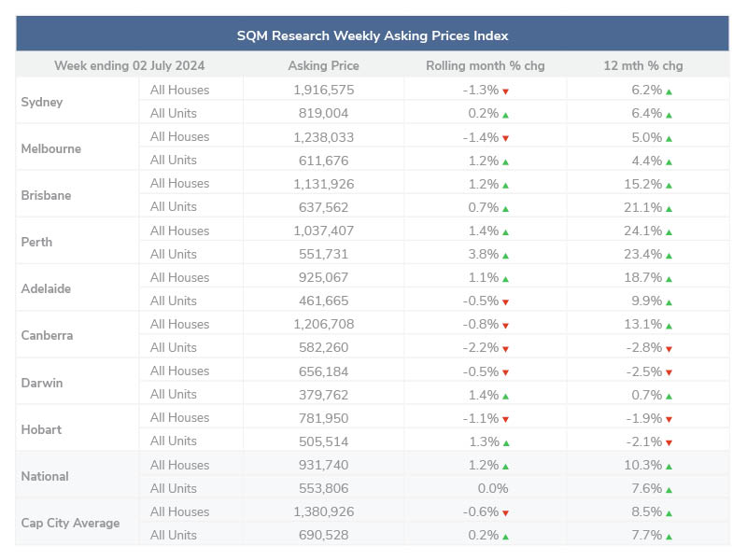Click Darwin houses asking price 656,184

click(x=323, y=371)
